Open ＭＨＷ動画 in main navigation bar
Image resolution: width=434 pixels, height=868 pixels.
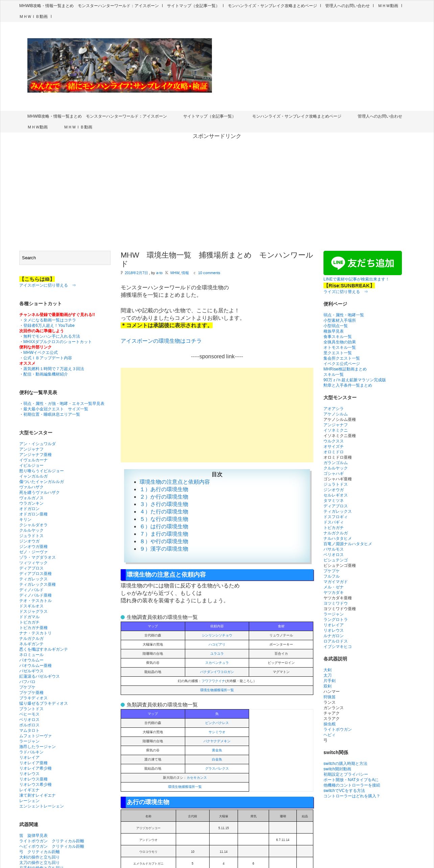point(38,127)
